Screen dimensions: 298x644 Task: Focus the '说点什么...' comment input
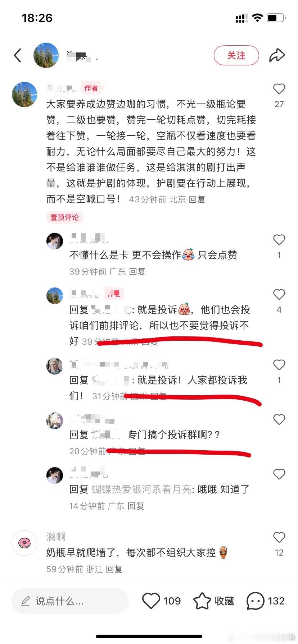(70, 601)
